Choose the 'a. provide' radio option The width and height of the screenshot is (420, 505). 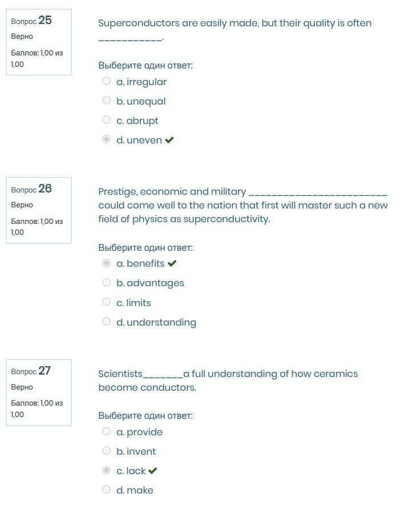(106, 431)
